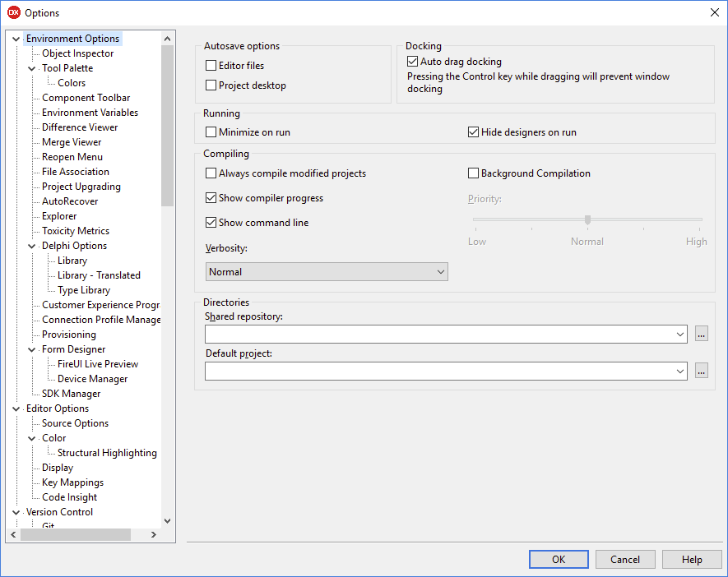Enable Editor files autosave checkbox
728x577 pixels.
211,66
